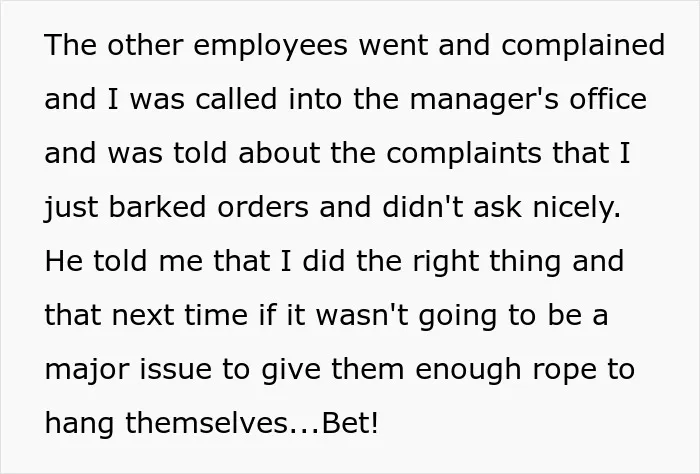Click the word "hang"

click(x=79, y=424)
